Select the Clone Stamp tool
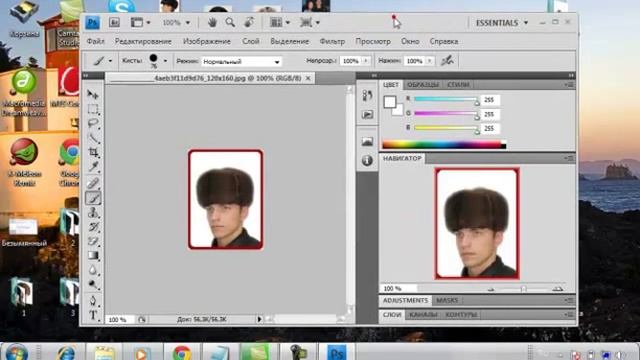 [93, 212]
